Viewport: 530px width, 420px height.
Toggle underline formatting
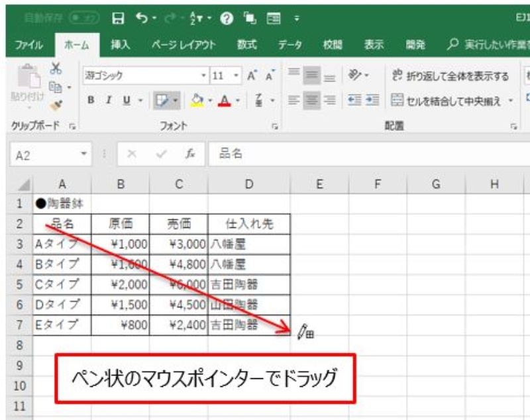pyautogui.click(x=127, y=98)
